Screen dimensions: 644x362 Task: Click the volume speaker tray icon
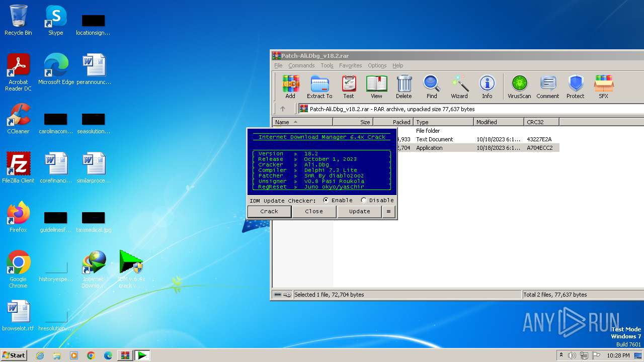click(x=572, y=355)
